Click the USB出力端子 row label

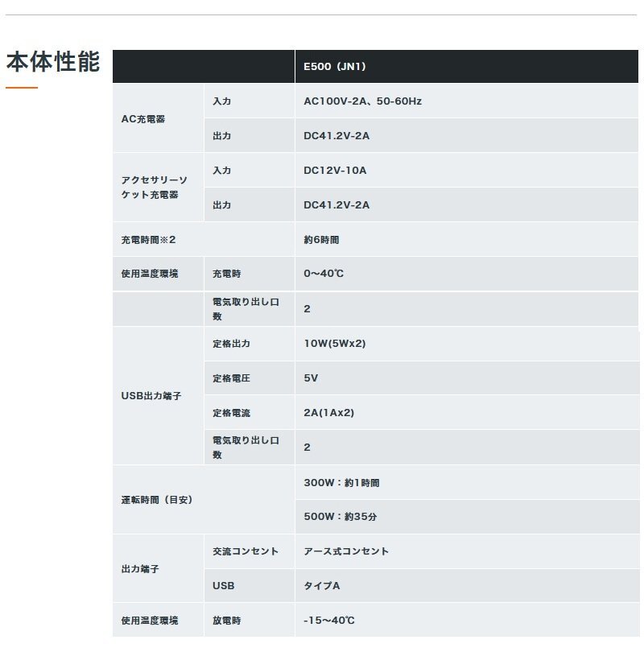coord(151,396)
